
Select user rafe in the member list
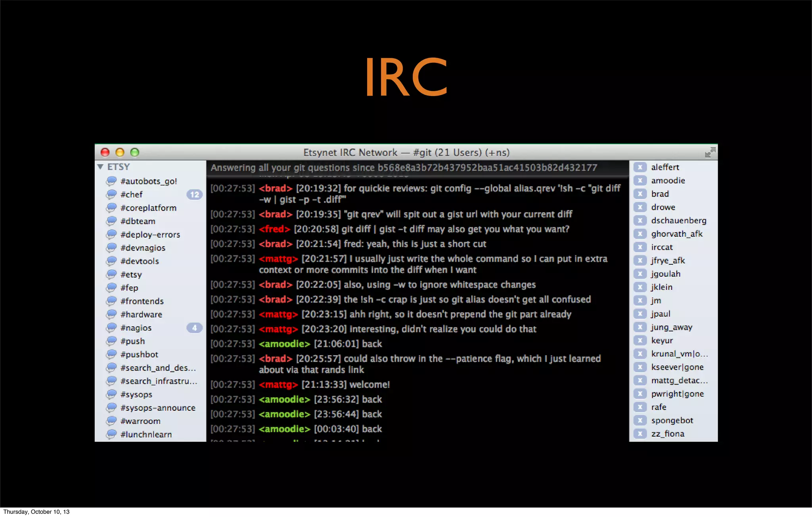pyautogui.click(x=659, y=407)
